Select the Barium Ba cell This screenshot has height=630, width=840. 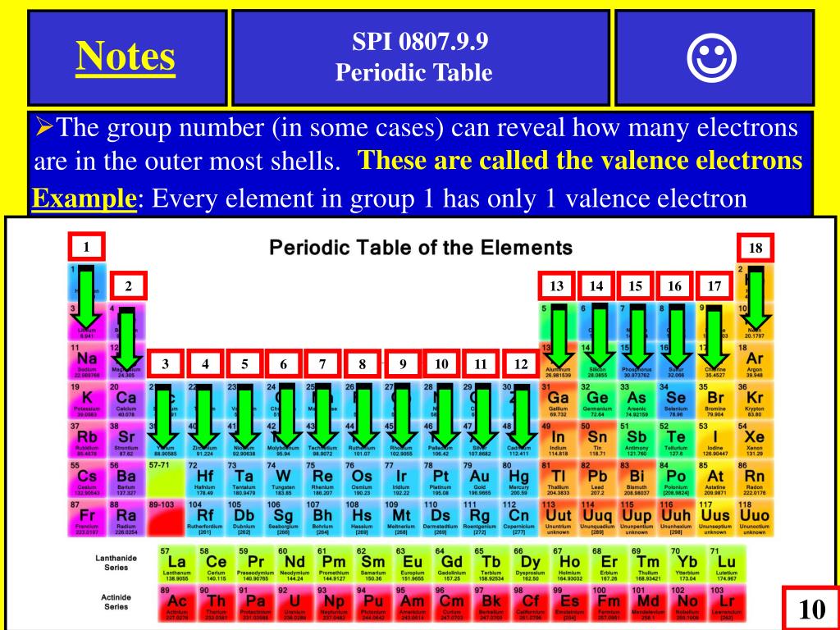[126, 479]
